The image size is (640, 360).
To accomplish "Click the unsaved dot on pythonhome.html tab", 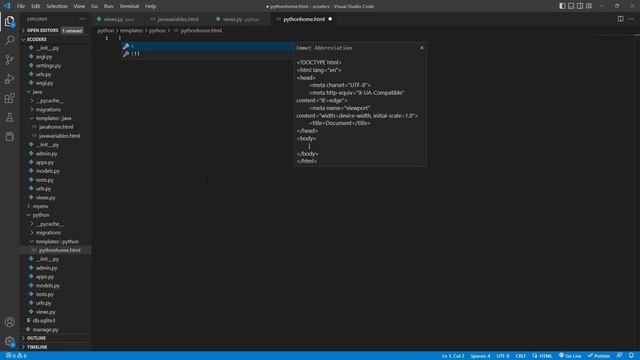I will coord(330,19).
